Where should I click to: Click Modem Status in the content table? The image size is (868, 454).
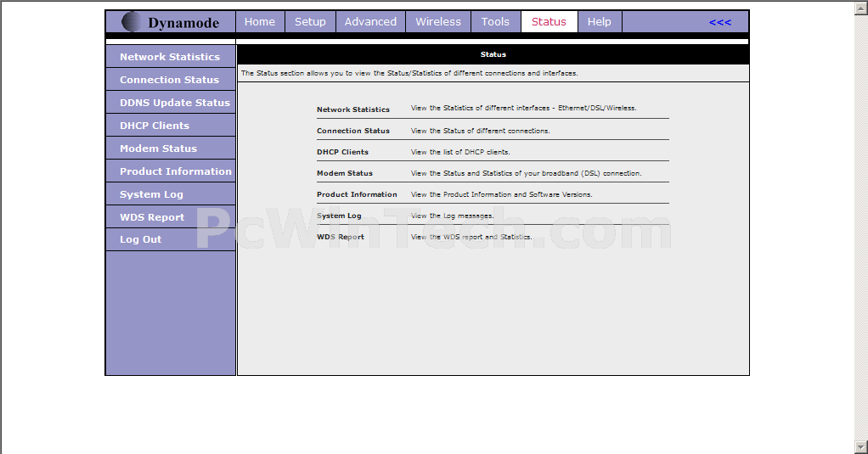click(x=345, y=173)
